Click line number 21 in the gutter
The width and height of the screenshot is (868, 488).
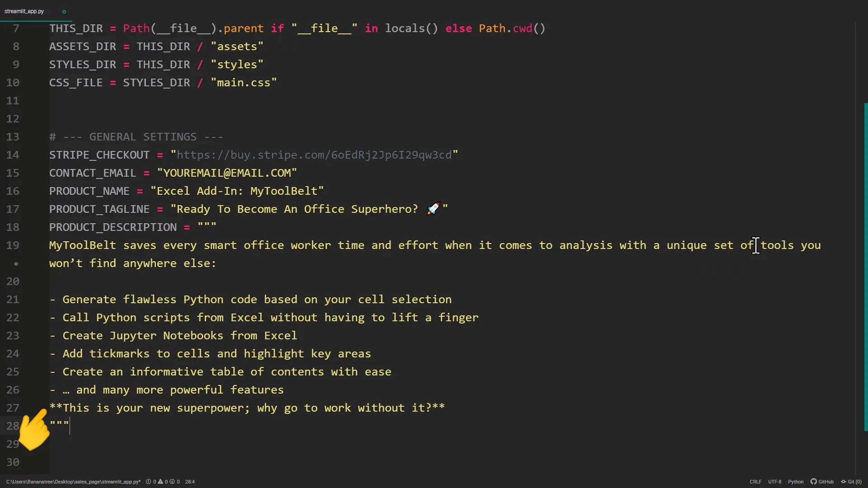coord(13,300)
